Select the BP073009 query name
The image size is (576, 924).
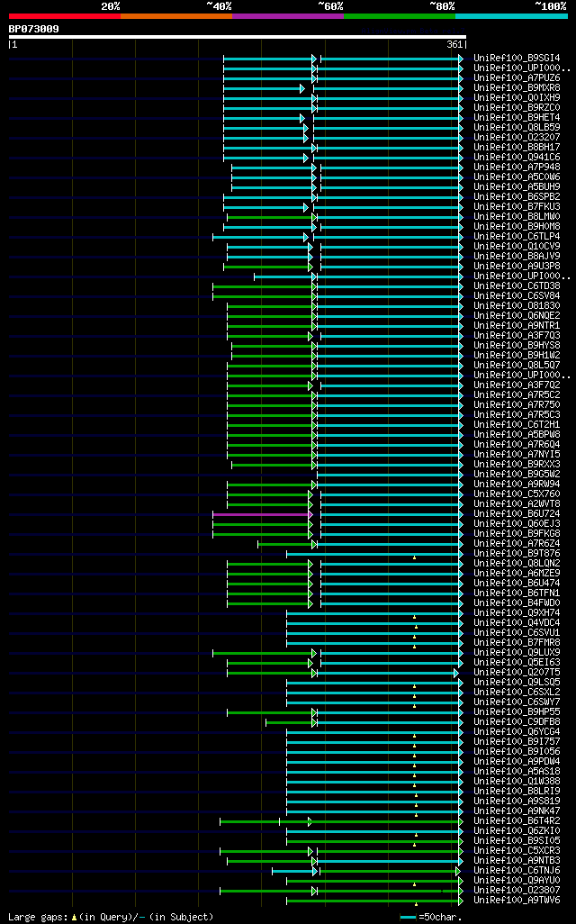(x=33, y=29)
